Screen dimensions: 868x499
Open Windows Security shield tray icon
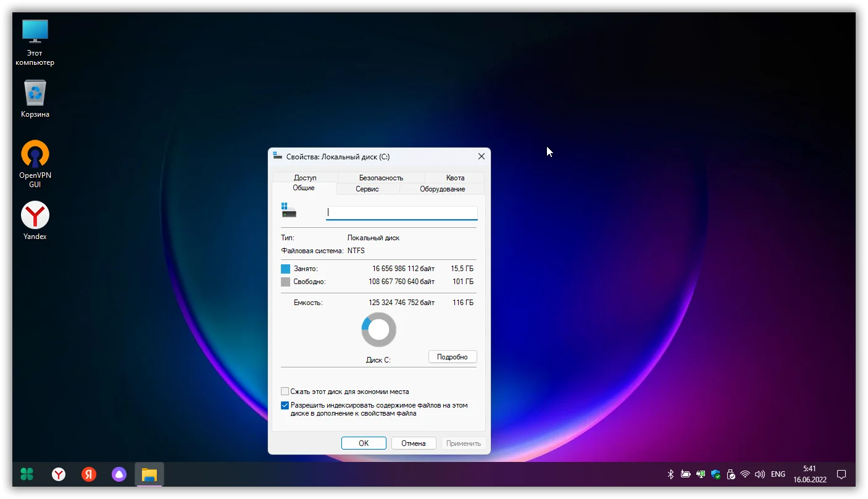click(x=716, y=474)
